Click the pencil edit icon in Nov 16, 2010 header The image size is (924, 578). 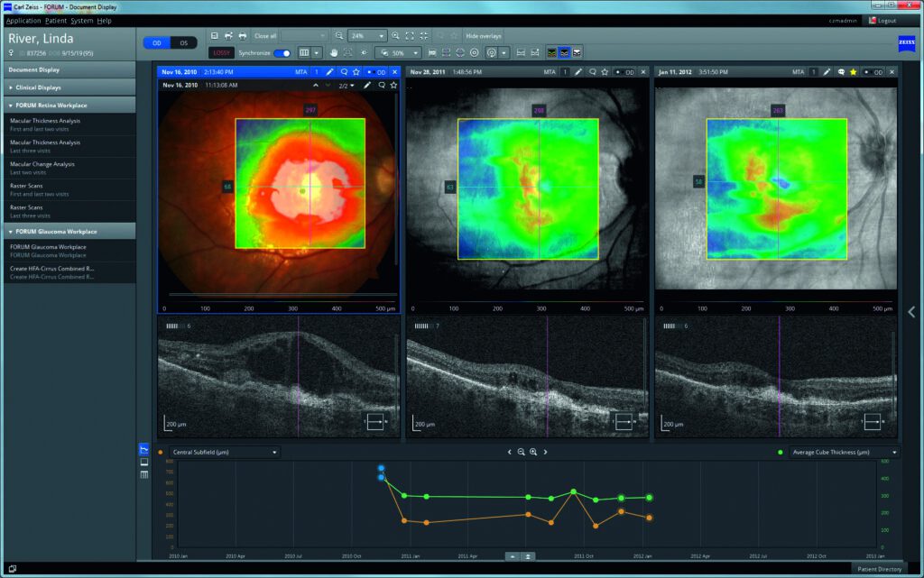tap(329, 72)
